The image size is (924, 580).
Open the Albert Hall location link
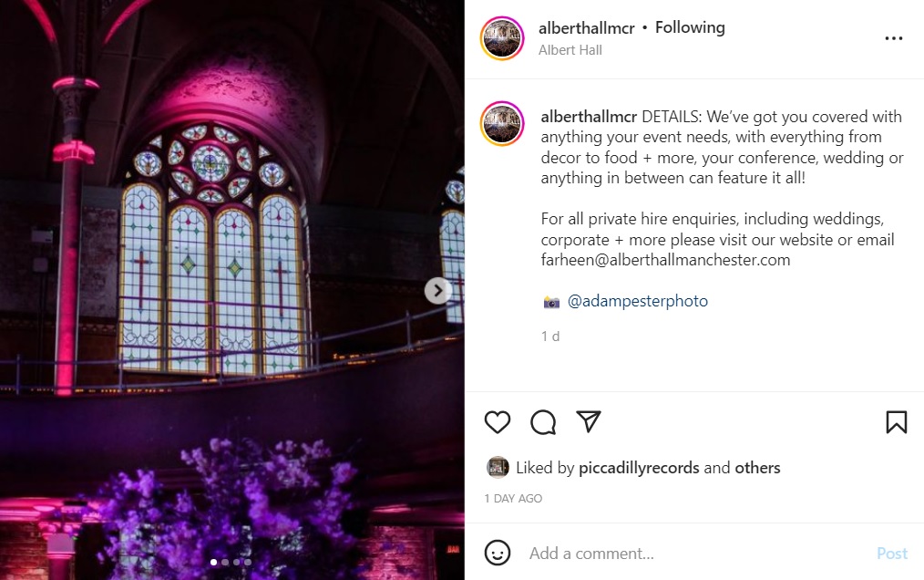pyautogui.click(x=570, y=50)
